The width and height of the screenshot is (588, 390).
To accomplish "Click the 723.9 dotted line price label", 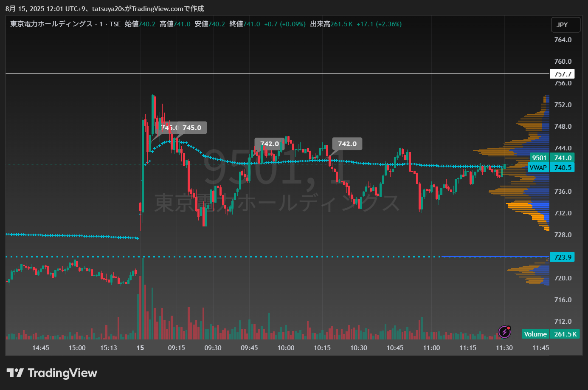I will (562, 257).
